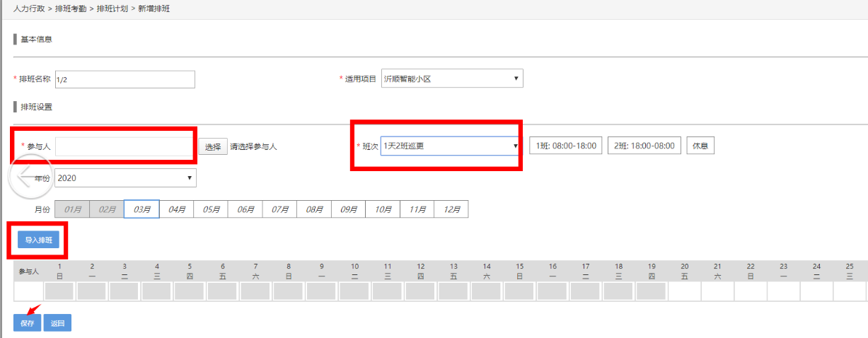
Task: Click the schedule cell under day 10
Action: pos(354,291)
